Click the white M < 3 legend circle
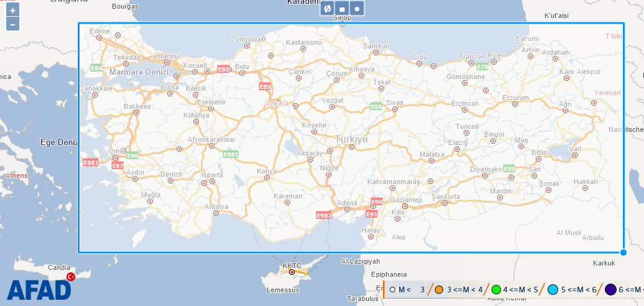This screenshot has height=306, width=644. tap(392, 290)
